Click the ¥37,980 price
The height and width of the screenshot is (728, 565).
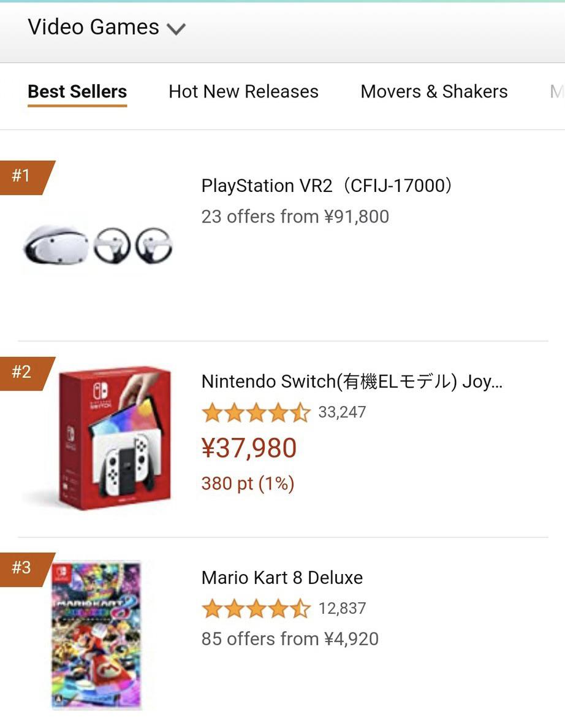(x=249, y=448)
